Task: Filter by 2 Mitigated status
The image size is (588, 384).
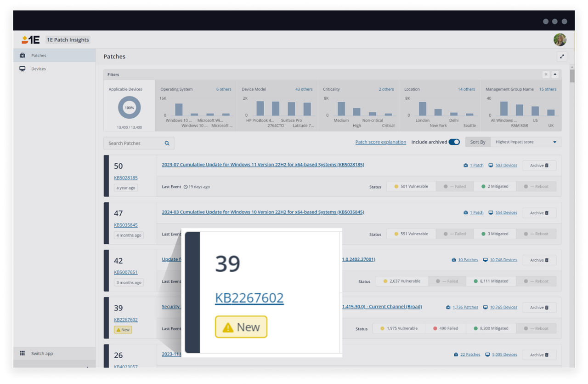Action: click(x=495, y=186)
